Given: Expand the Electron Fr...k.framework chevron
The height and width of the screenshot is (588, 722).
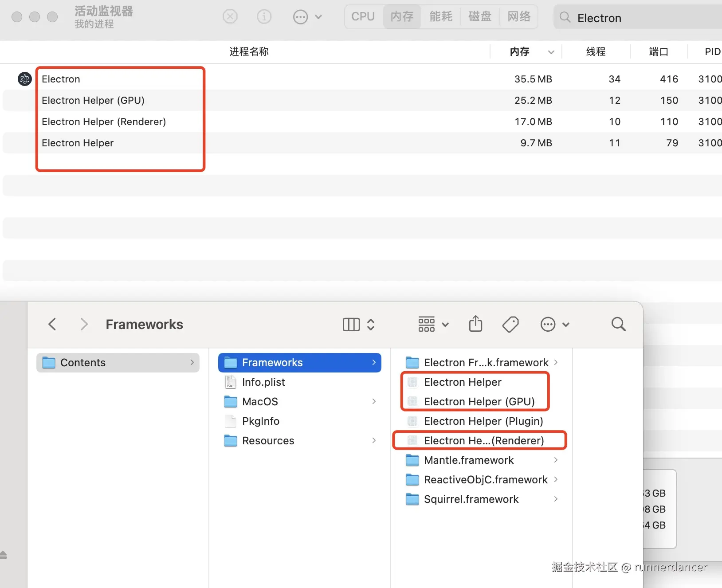Looking at the screenshot, I should [556, 362].
